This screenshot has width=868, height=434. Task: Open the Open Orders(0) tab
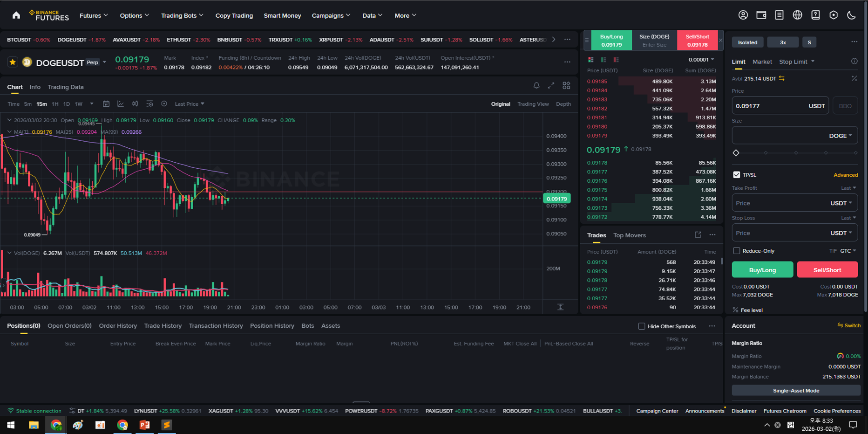click(69, 326)
